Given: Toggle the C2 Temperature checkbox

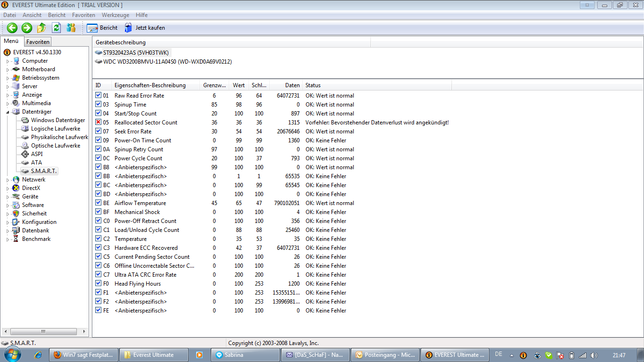Looking at the screenshot, I should [x=98, y=239].
